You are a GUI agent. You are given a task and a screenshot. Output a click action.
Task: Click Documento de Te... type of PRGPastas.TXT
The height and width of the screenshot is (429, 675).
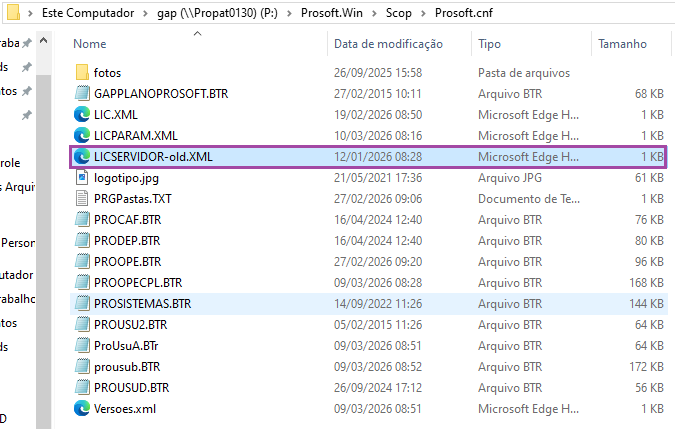pos(529,198)
